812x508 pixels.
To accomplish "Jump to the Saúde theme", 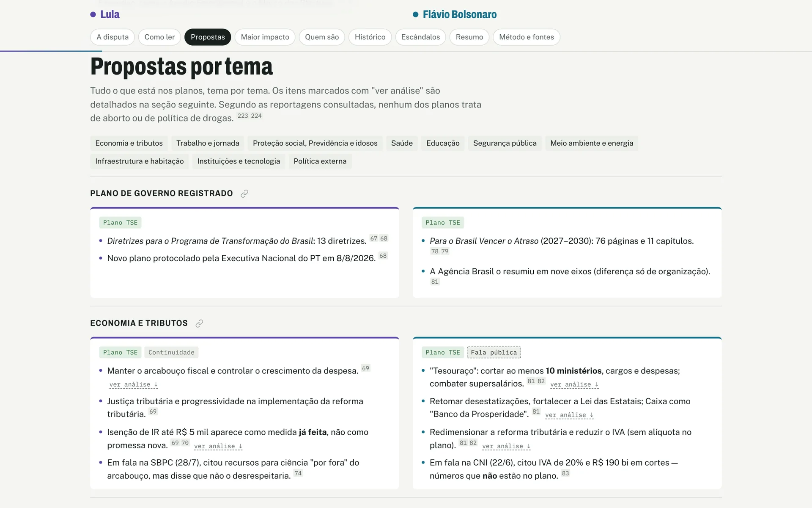I will tap(402, 143).
